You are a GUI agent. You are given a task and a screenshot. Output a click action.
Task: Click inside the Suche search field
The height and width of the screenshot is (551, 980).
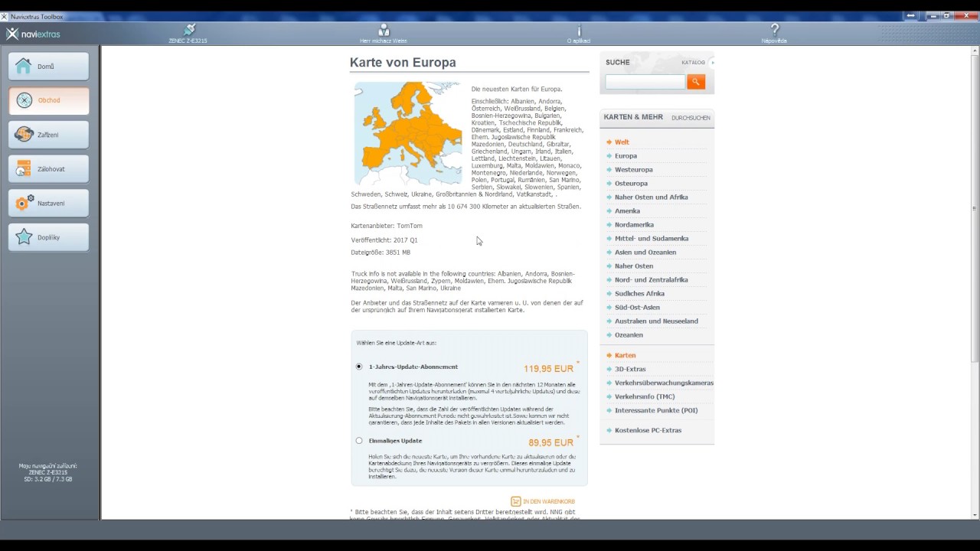coord(645,81)
